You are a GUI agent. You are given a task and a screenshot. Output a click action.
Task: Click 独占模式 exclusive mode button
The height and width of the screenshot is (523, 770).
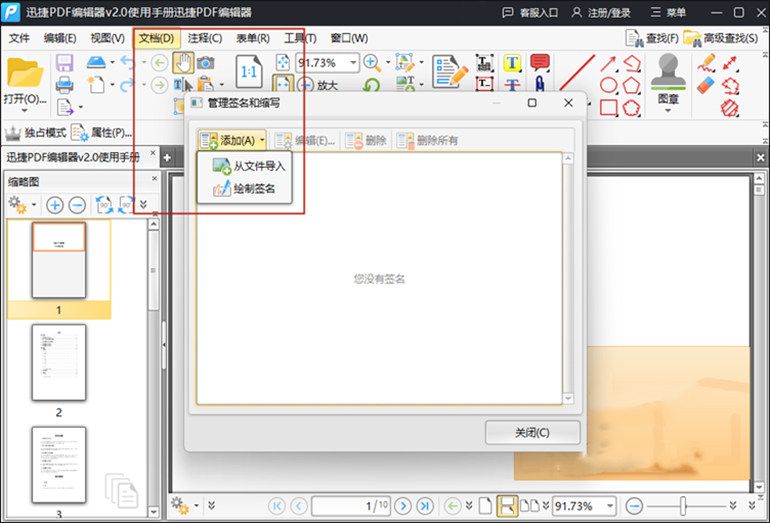pos(35,133)
